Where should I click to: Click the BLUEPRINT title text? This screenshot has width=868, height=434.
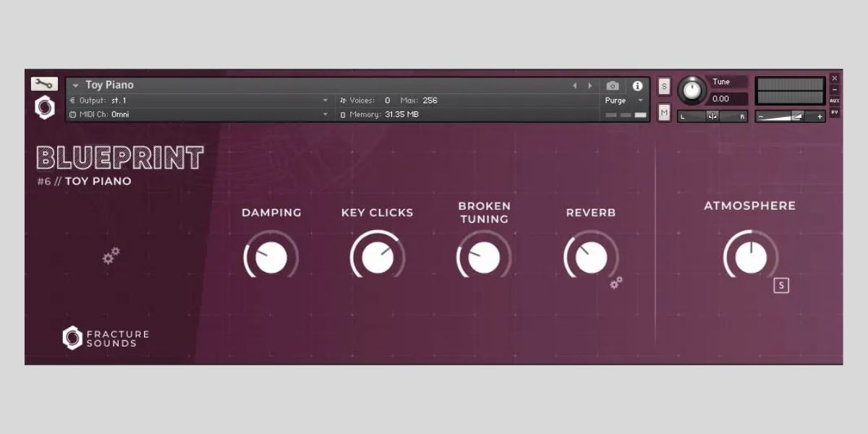(x=120, y=158)
